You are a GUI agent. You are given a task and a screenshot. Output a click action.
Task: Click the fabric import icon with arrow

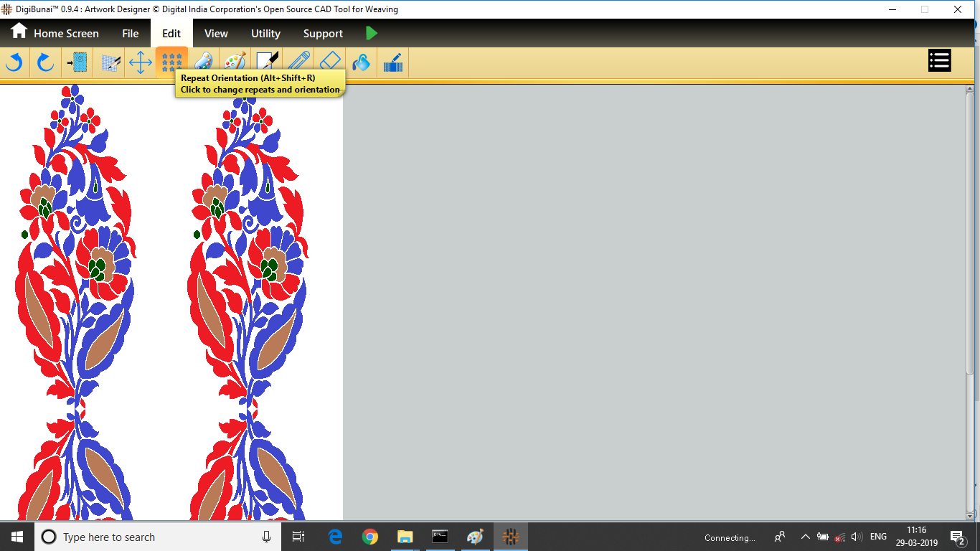click(x=77, y=62)
